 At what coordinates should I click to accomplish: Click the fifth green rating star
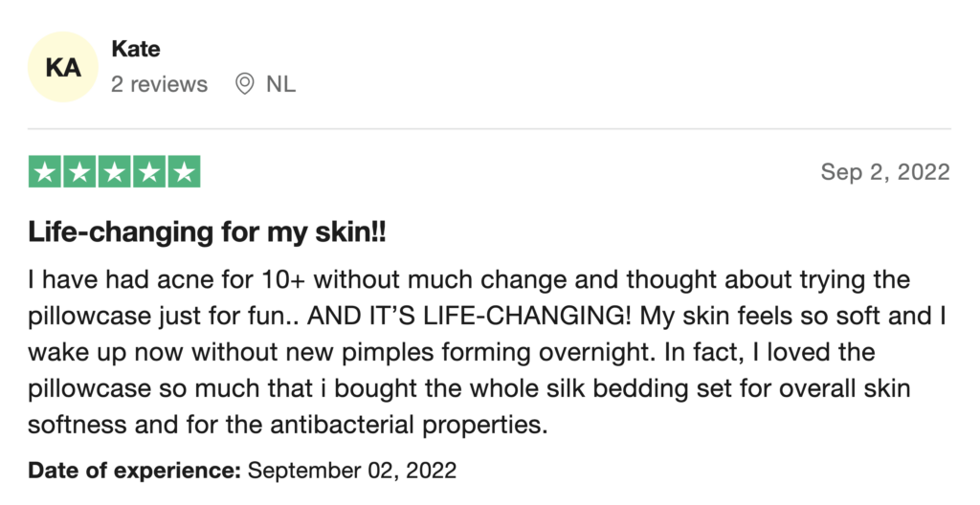point(184,172)
